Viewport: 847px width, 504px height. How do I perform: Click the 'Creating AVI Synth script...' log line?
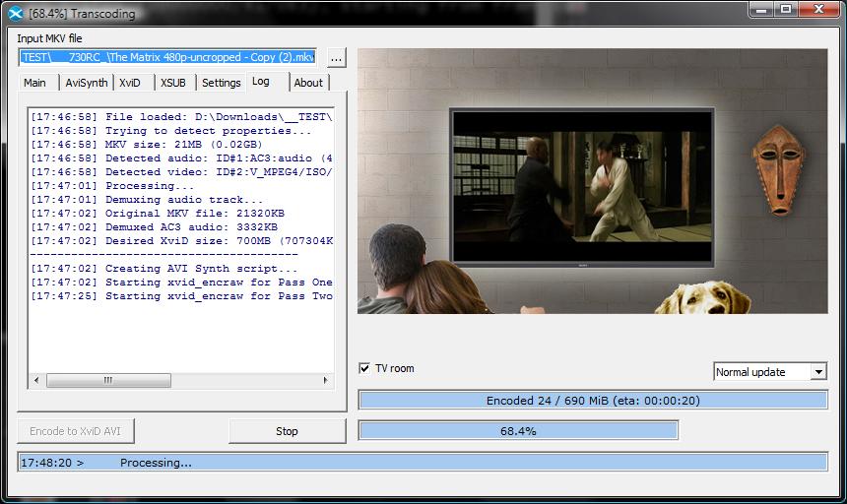tap(163, 269)
